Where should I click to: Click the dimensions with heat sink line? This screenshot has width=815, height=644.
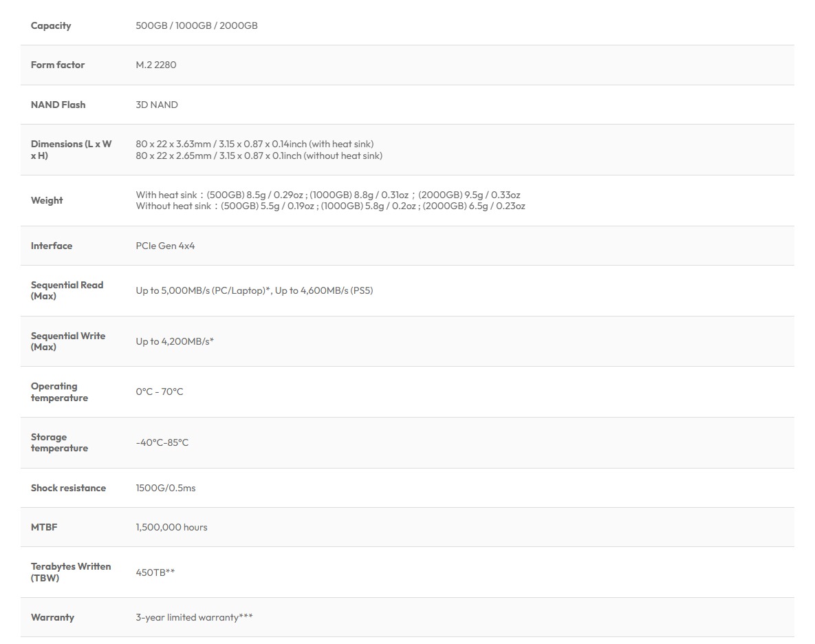[254, 144]
